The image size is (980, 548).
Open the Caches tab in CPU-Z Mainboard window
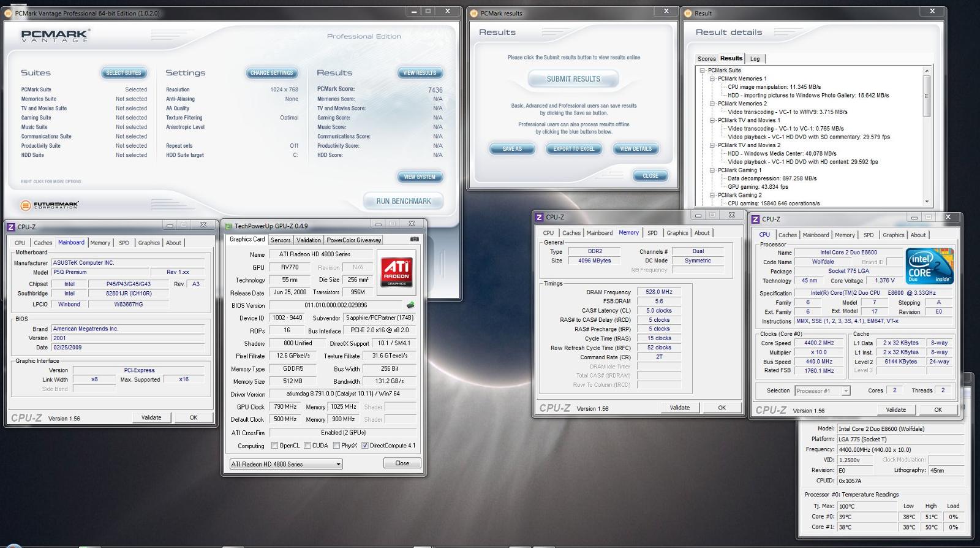pos(43,243)
